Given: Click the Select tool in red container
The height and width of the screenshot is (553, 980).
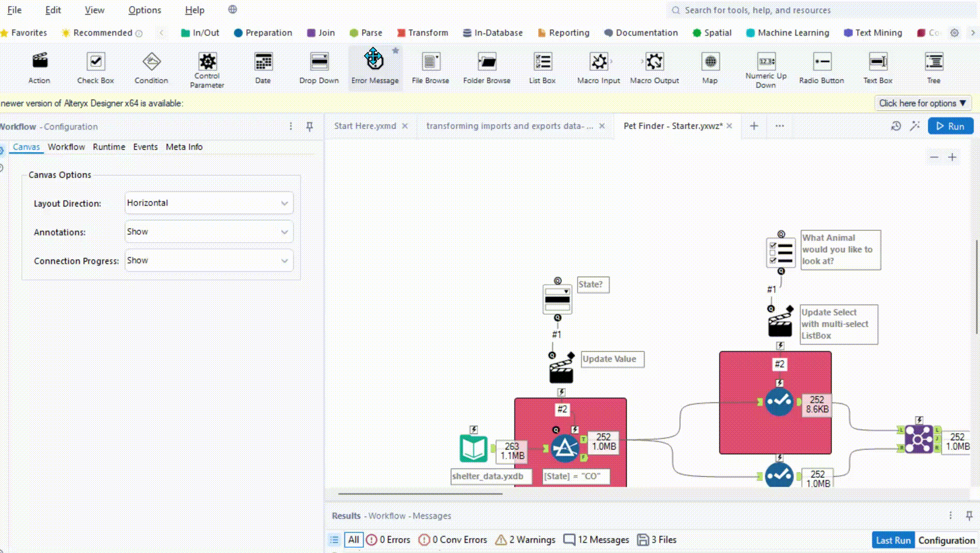Looking at the screenshot, I should click(x=779, y=402).
